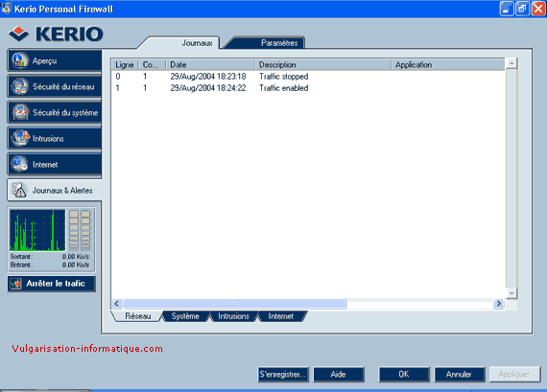Click the Arrêter le trafic icon
Viewport: 547px width, 392px height.
(15, 284)
